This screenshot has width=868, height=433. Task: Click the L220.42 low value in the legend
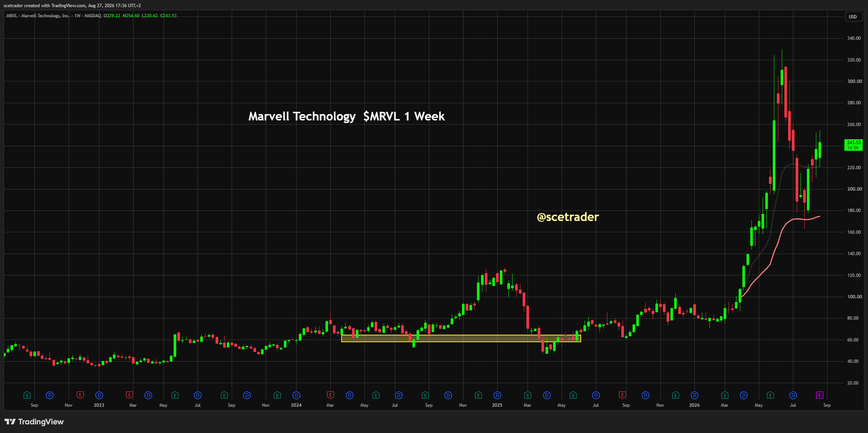[150, 16]
